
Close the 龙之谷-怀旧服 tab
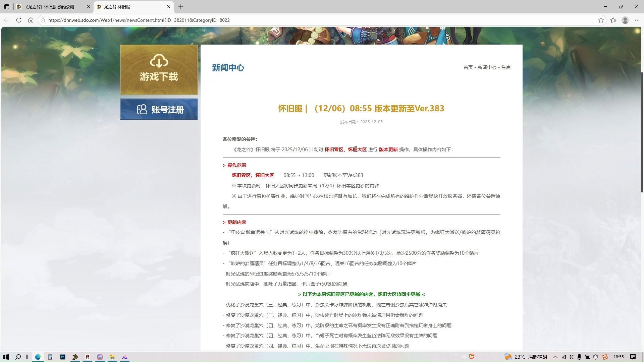[x=169, y=7]
